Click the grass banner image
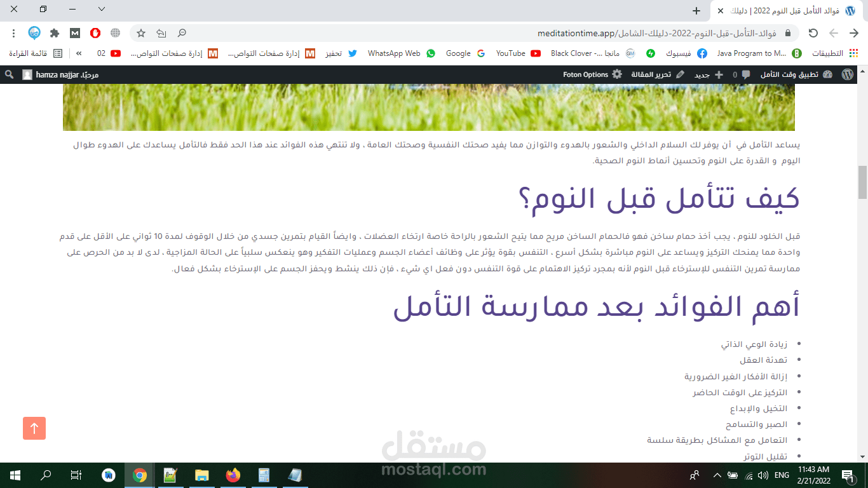The height and width of the screenshot is (488, 868). pos(429,107)
